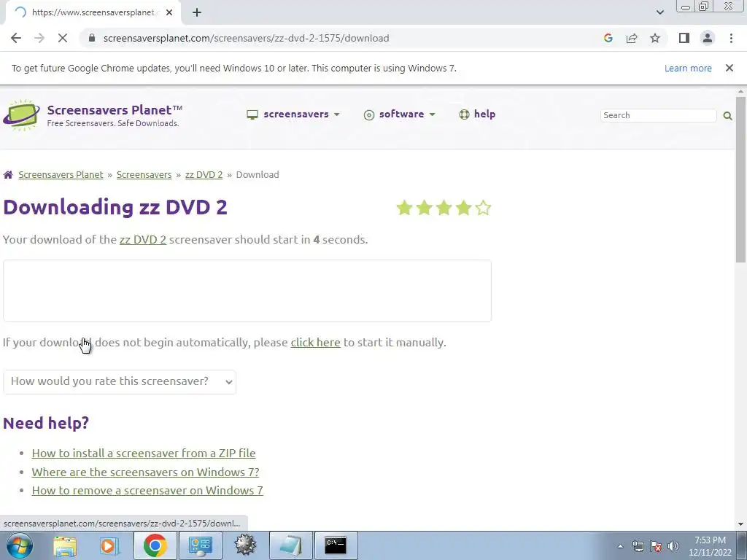
Task: Open the screensavers dropdown menu
Action: tap(293, 114)
